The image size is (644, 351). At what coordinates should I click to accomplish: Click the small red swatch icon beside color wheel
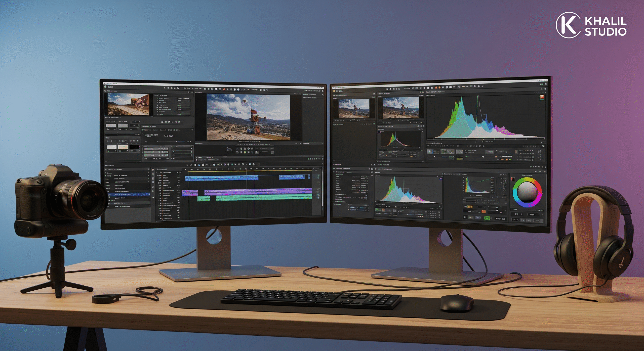tap(513, 179)
